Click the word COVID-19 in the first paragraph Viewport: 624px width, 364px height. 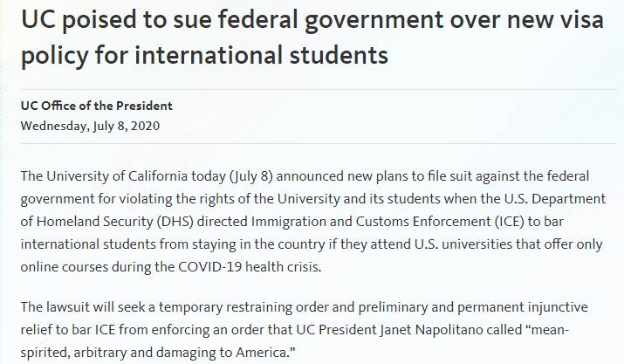click(209, 266)
